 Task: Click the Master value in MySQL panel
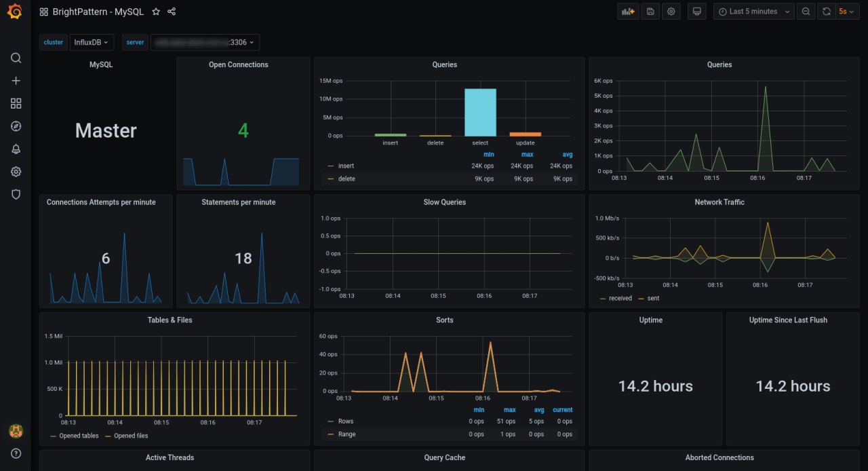tap(106, 130)
